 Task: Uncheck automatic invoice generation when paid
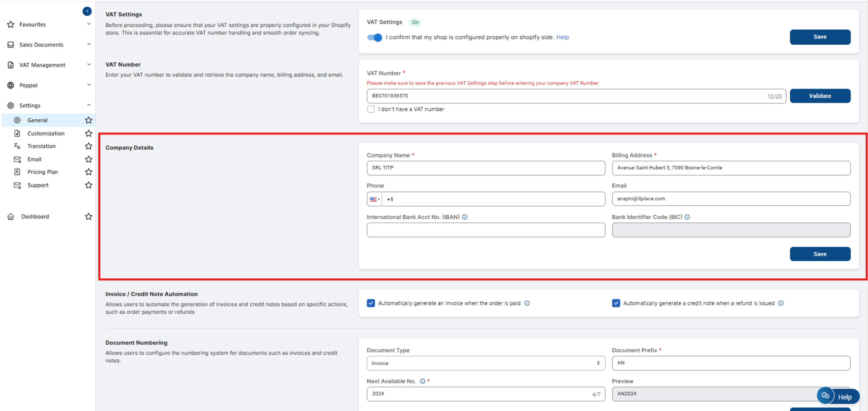371,303
